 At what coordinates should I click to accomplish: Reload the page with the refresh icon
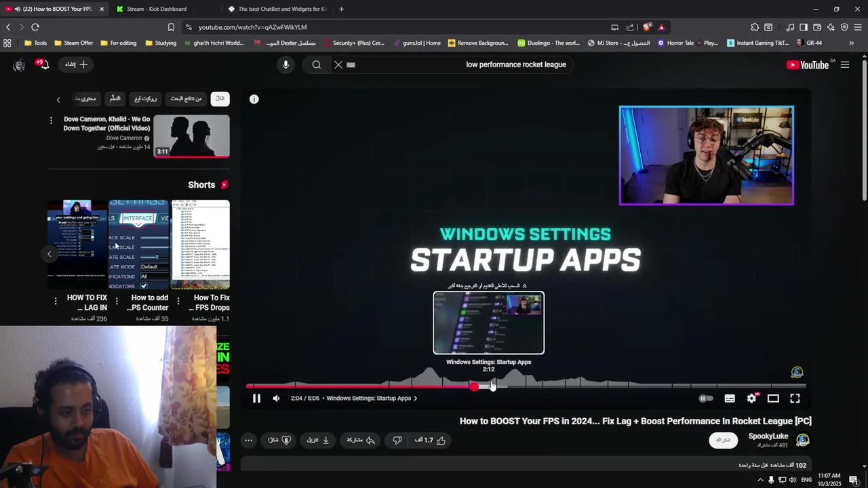pyautogui.click(x=35, y=27)
